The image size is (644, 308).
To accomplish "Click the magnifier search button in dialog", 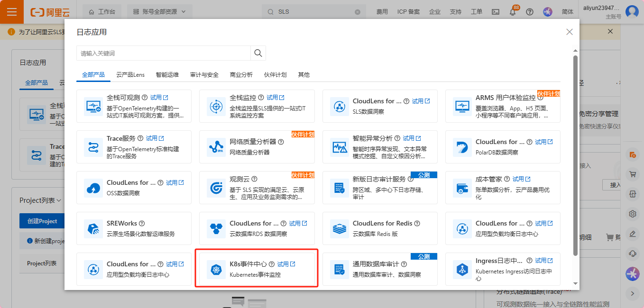I will [258, 53].
